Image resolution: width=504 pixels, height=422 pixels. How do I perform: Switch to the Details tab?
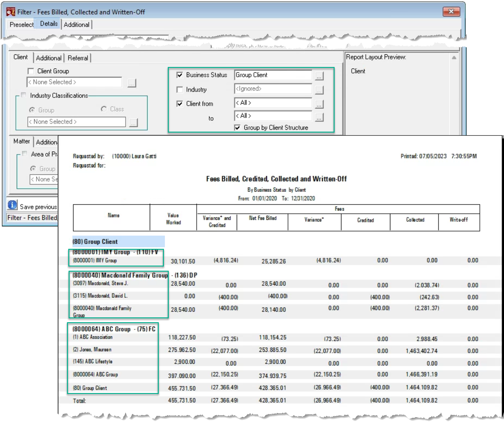click(49, 23)
